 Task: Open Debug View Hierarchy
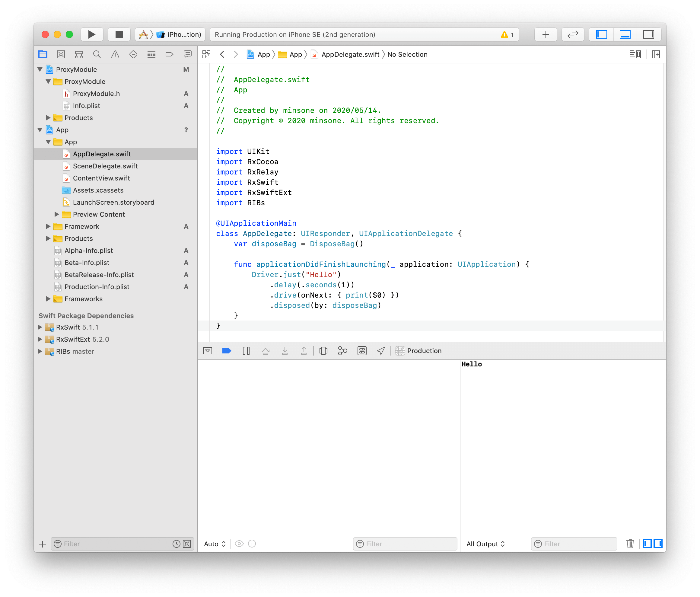[x=323, y=351]
